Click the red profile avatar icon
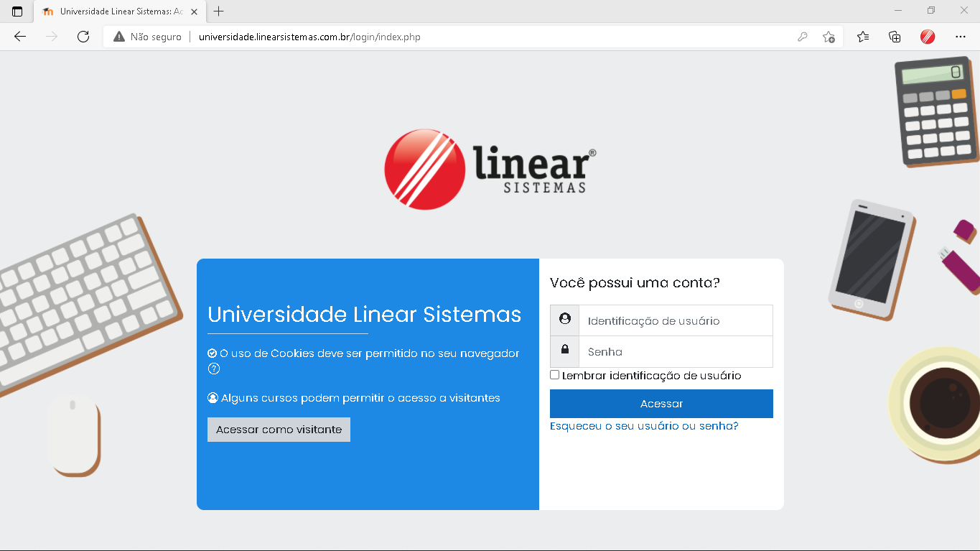Screen dimensions: 980x551 pyautogui.click(x=928, y=37)
